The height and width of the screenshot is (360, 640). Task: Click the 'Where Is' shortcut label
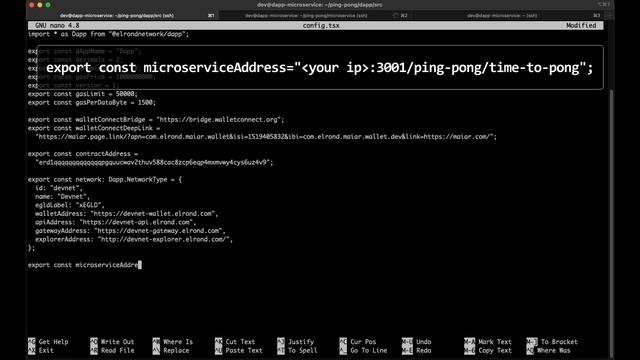coord(178,342)
